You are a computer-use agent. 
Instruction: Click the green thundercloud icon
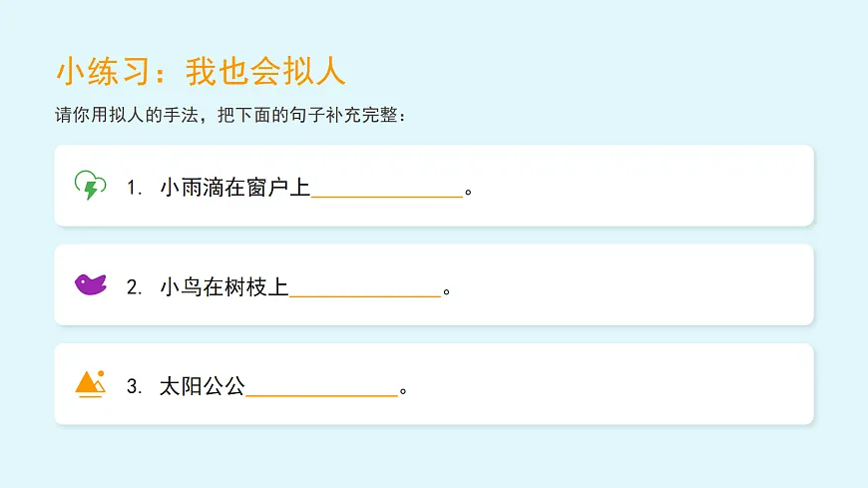tap(91, 186)
